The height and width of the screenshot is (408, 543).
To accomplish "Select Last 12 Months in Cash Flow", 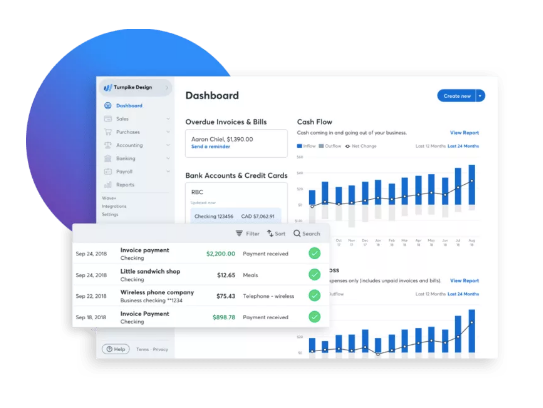I will tap(431, 146).
